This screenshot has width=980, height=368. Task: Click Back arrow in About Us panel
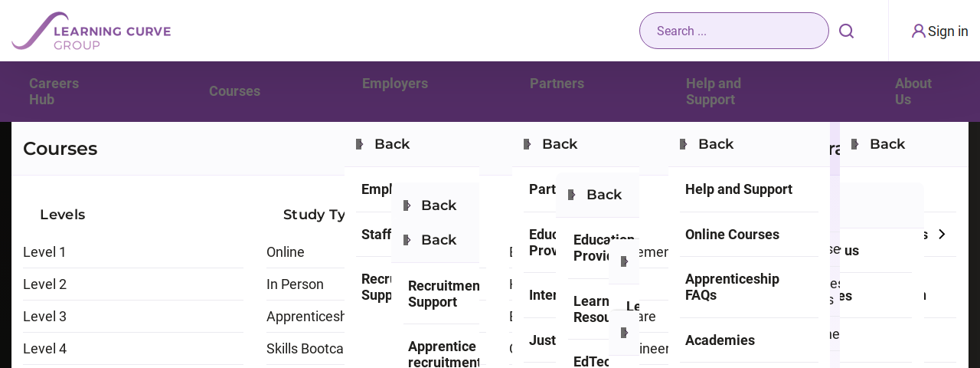coord(854,144)
